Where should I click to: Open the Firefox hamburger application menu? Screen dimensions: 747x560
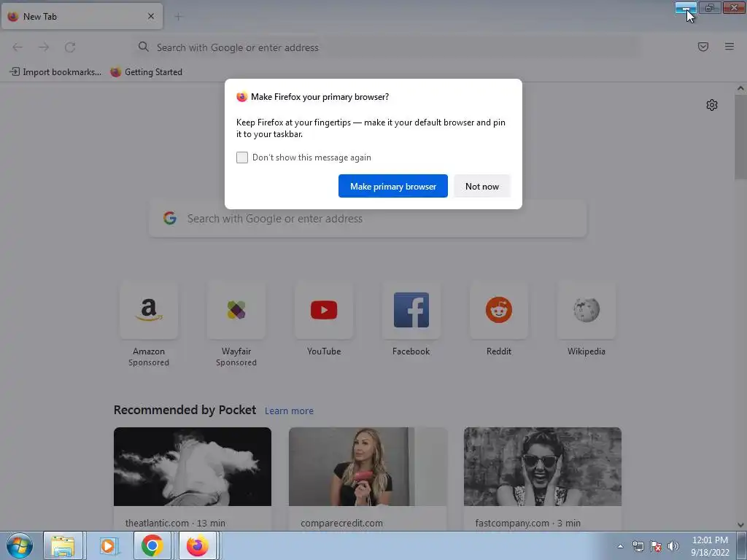pos(729,47)
